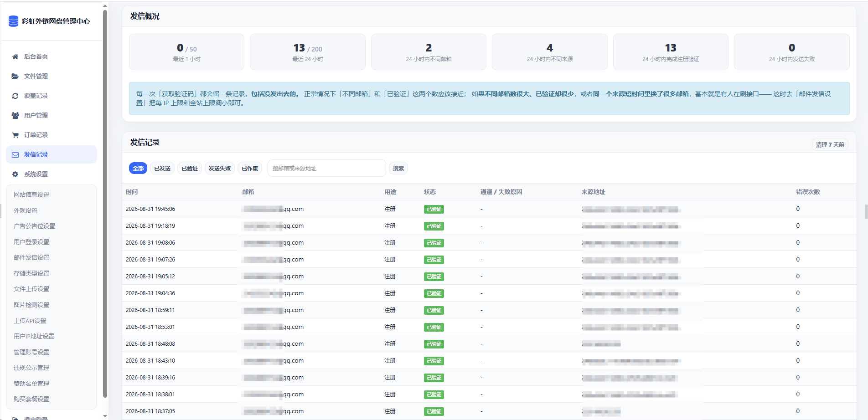Click the 搜索 button
The width and height of the screenshot is (868, 420).
[x=398, y=168]
